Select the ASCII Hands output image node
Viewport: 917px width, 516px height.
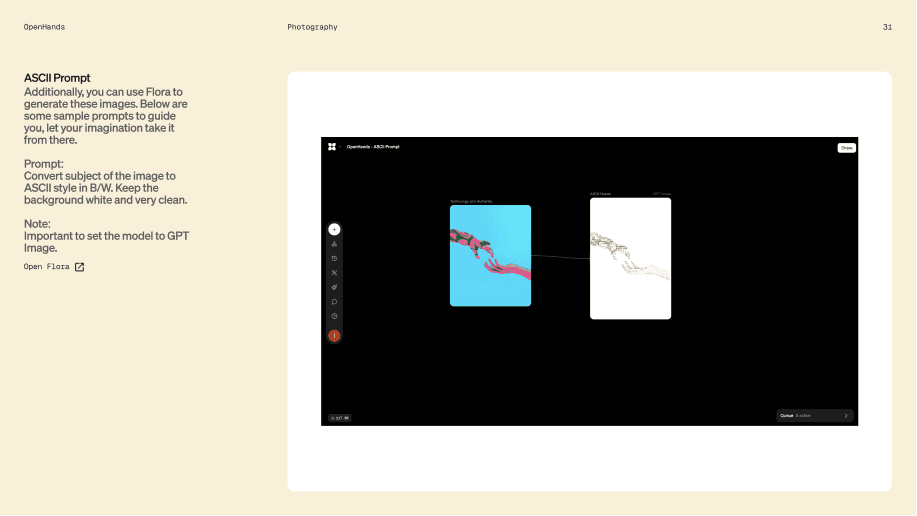click(x=630, y=259)
